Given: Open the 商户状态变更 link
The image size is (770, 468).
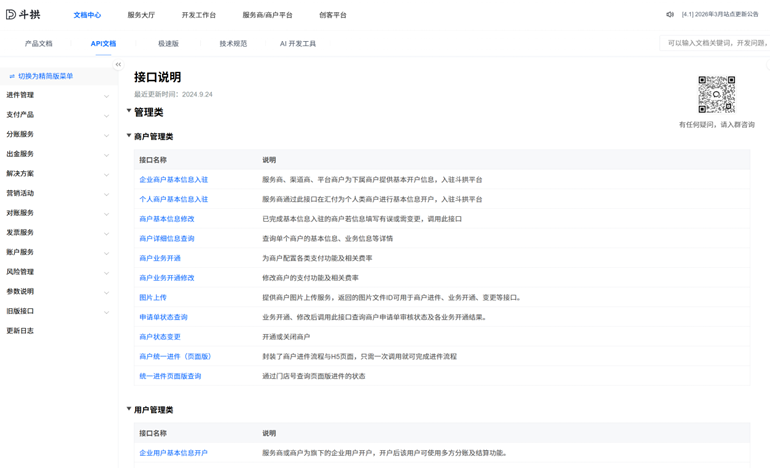Looking at the screenshot, I should [x=160, y=337].
